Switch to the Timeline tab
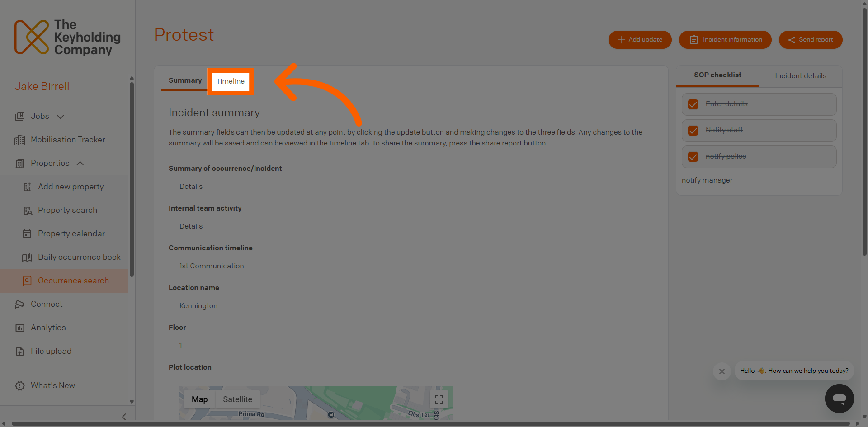 231,81
